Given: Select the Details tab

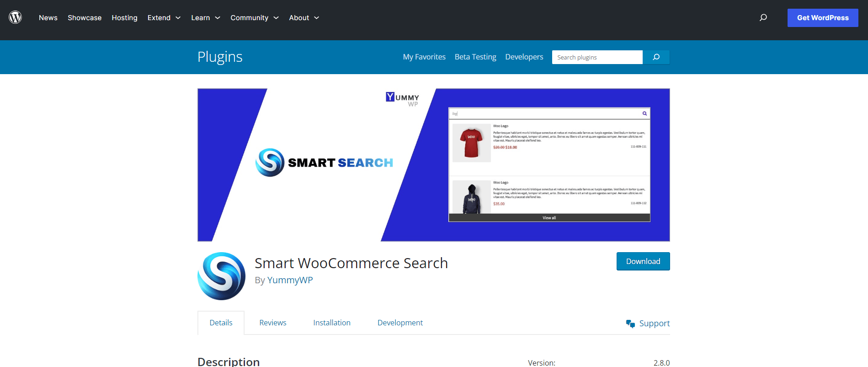Looking at the screenshot, I should (x=221, y=323).
